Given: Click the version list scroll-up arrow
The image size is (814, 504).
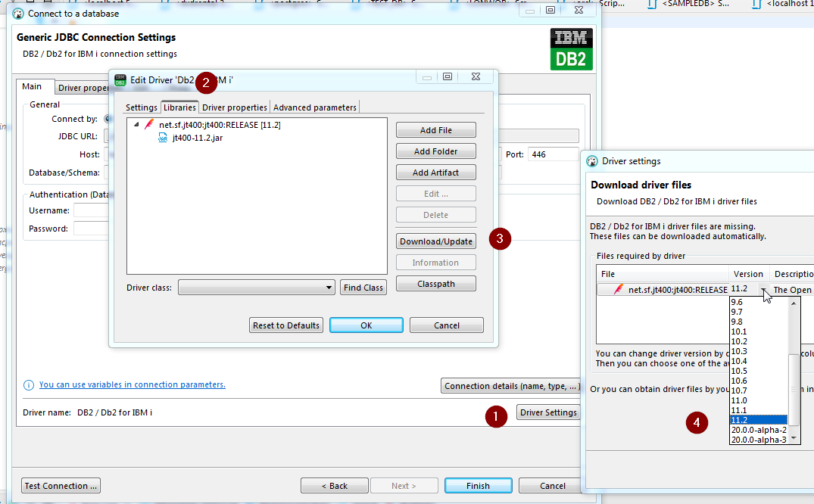Looking at the screenshot, I should [794, 303].
